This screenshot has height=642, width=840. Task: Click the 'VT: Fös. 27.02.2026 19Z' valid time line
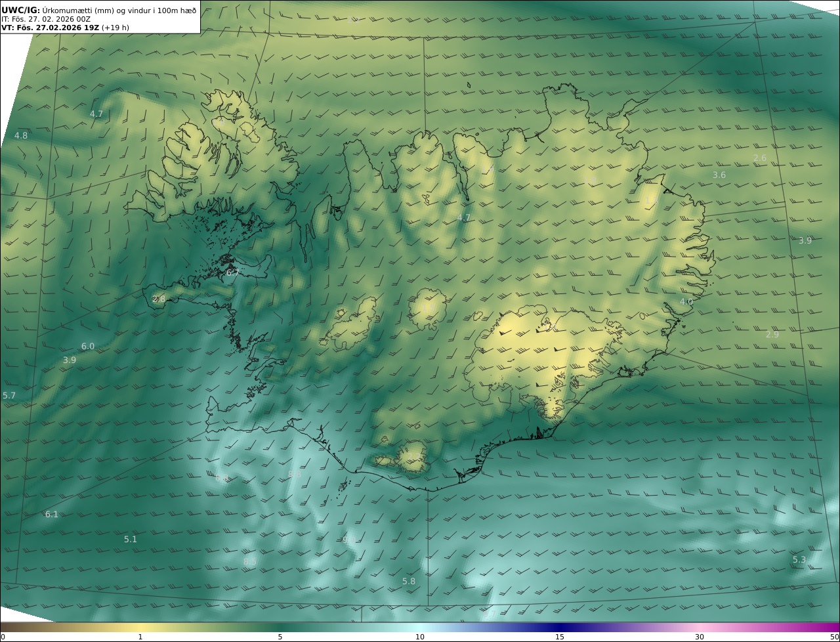65,28
